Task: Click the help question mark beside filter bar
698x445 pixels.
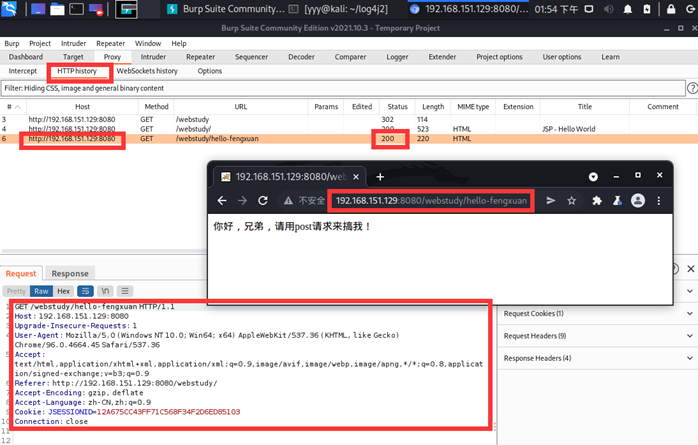Action: (x=692, y=88)
